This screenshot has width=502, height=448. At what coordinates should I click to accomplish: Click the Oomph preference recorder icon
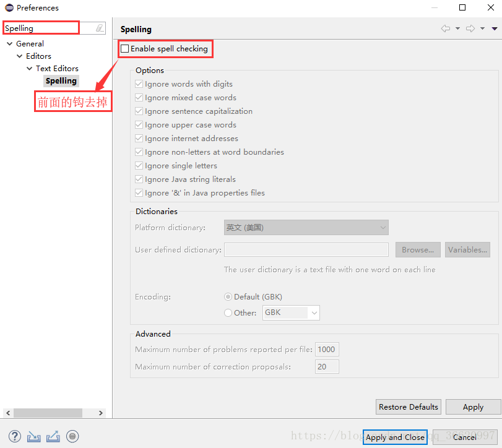[x=72, y=436]
